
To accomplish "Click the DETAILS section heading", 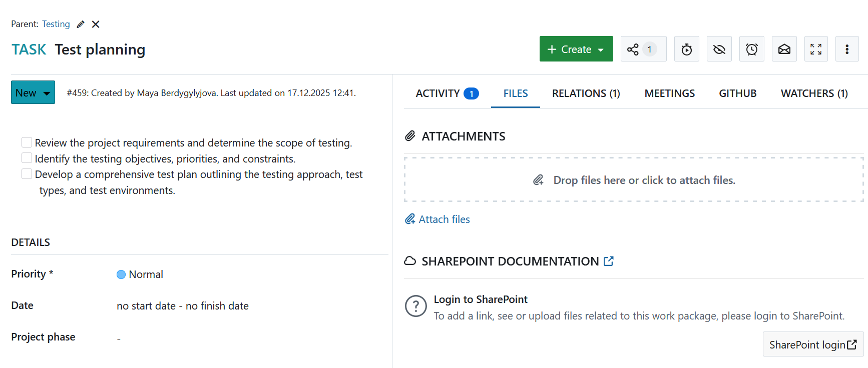I will pyautogui.click(x=31, y=242).
